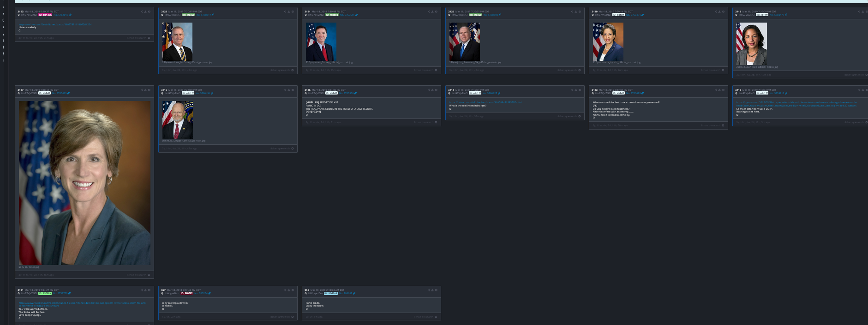
Task: Click the dark red ID badge on post 857
Action: pyautogui.click(x=187, y=293)
